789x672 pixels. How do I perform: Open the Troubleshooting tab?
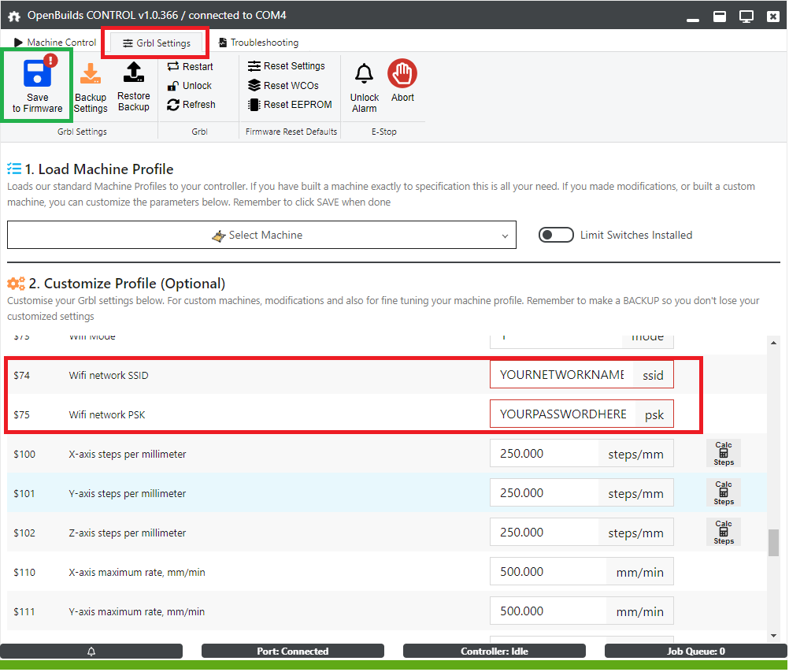click(258, 43)
